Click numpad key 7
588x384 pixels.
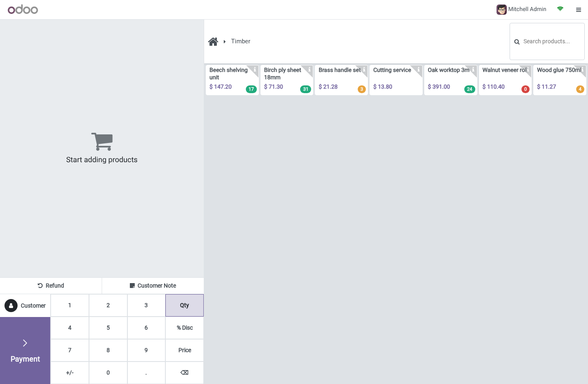click(70, 350)
